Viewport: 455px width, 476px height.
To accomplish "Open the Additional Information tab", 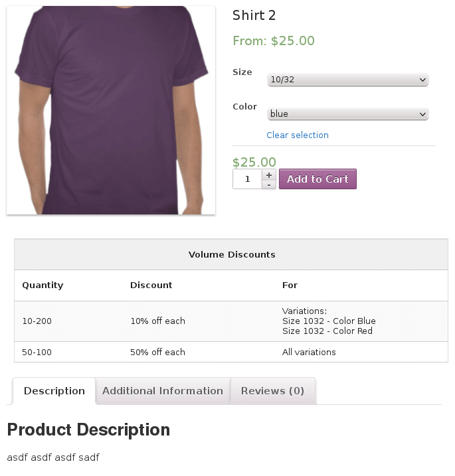I will (163, 391).
